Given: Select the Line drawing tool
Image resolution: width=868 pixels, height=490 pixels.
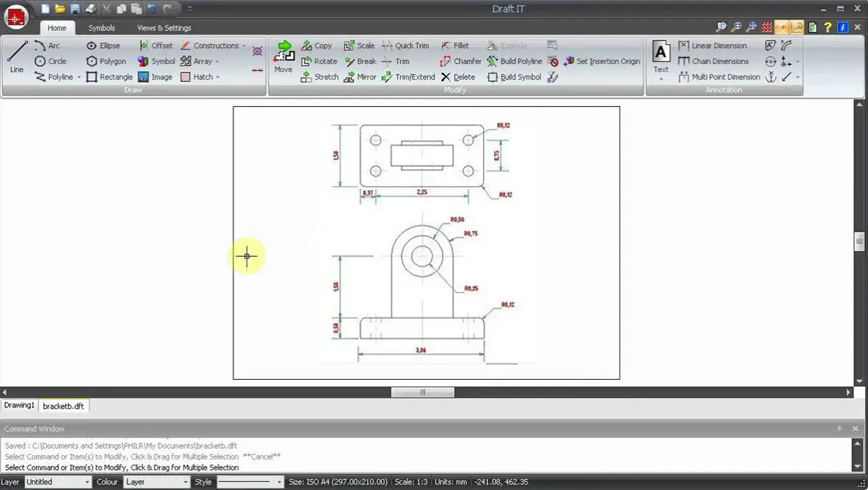Looking at the screenshot, I should (17, 56).
